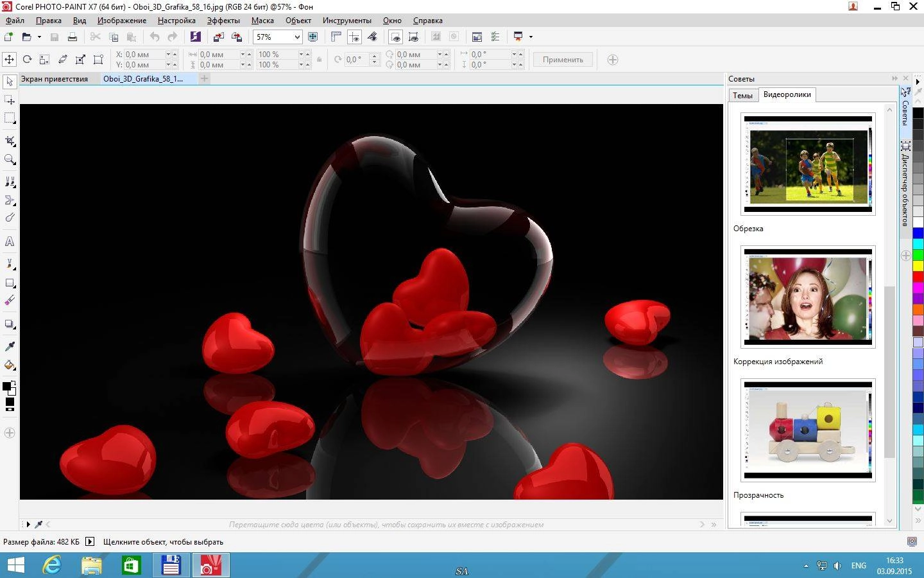Collapse the Советы docker with double arrows
The width and height of the screenshot is (924, 578).
(x=894, y=78)
